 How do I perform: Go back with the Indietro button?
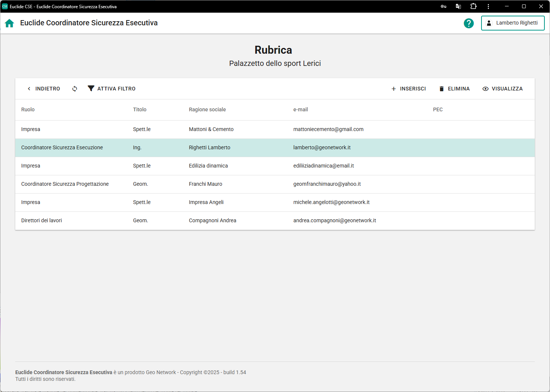(44, 89)
